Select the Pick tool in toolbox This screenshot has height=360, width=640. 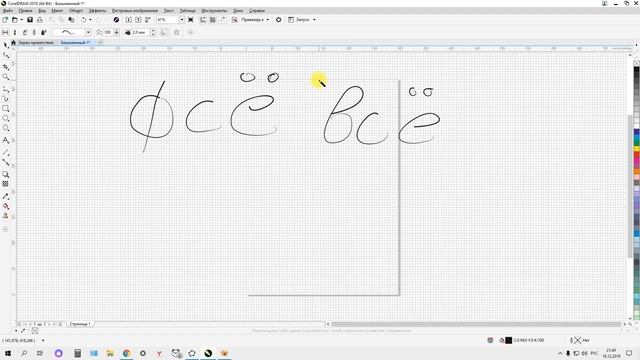(x=6, y=45)
